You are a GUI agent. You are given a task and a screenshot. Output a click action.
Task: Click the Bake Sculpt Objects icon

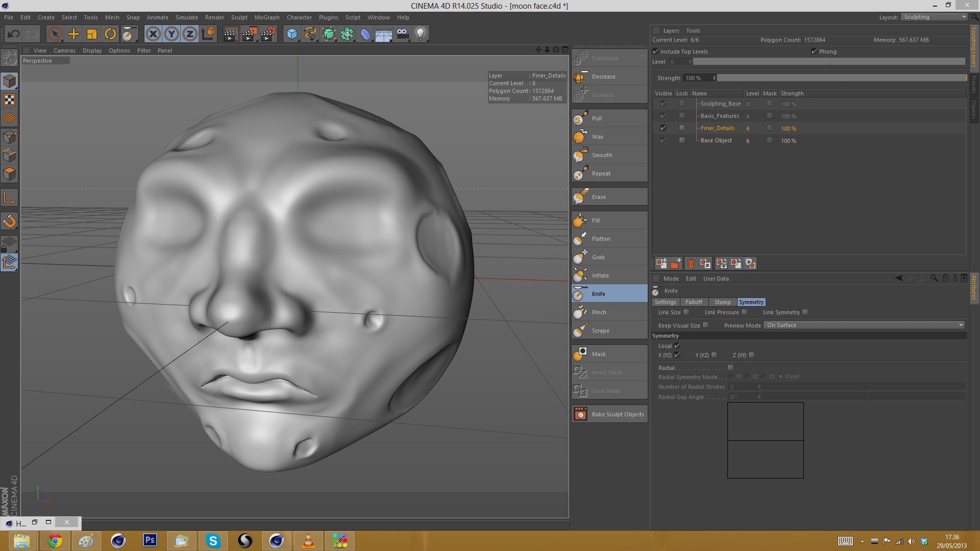point(580,414)
